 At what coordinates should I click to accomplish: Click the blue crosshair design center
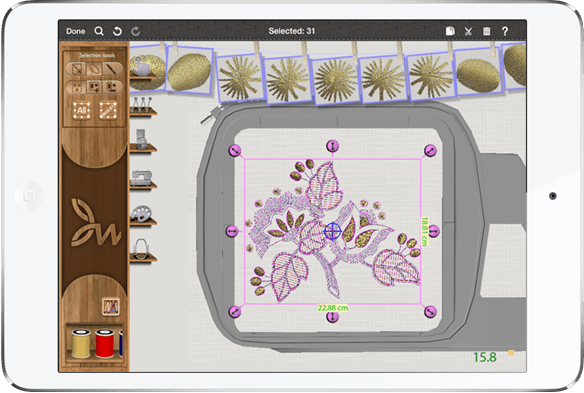332,231
